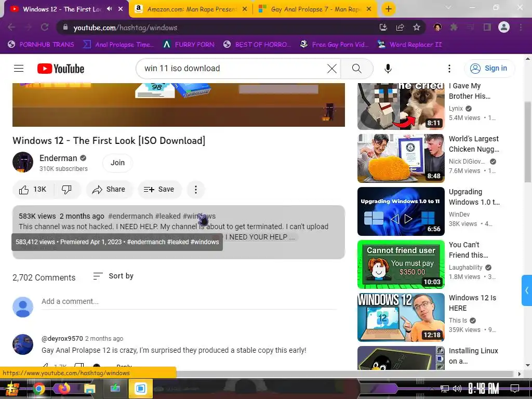Open I Gave My Brother video thumbnail
Image resolution: width=532 pixels, height=399 pixels.
(x=401, y=106)
